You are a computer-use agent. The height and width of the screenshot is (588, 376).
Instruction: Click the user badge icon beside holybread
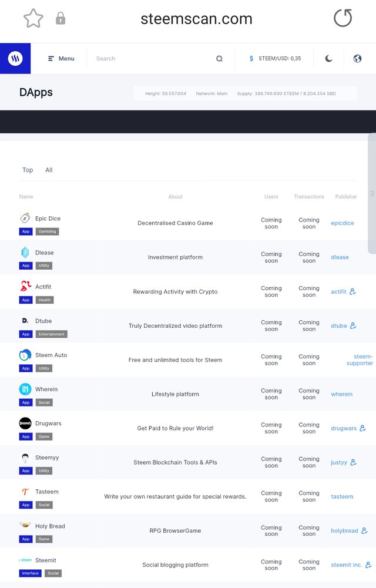coord(364,530)
